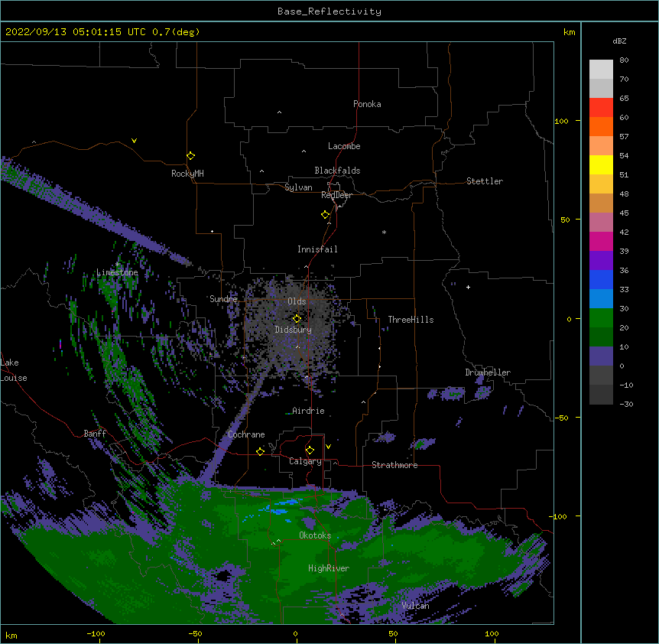The width and height of the screenshot is (659, 644).
Task: Click the yellow diamond marker south of RedDeer
Action: click(x=326, y=214)
